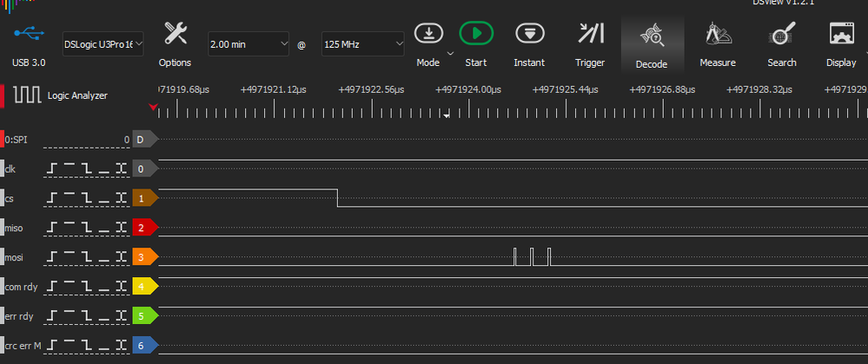868x364 pixels.
Task: Select the cs channel name
Action: point(9,198)
